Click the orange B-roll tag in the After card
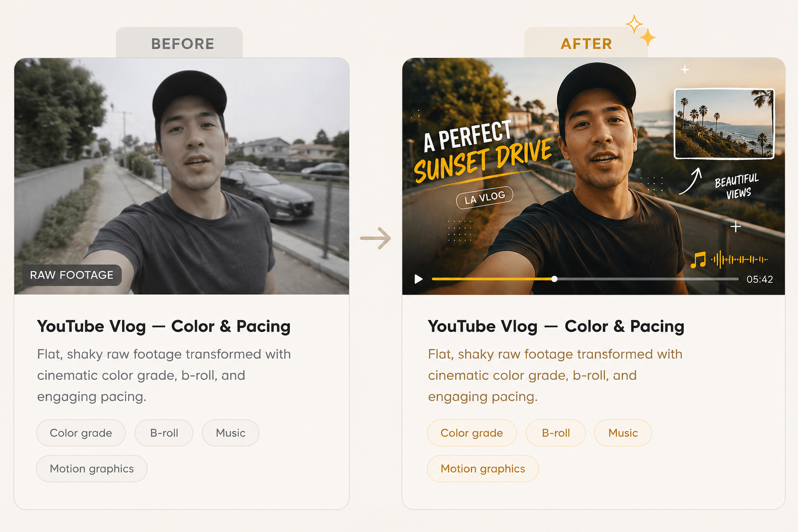This screenshot has height=532, width=798. tap(556, 433)
